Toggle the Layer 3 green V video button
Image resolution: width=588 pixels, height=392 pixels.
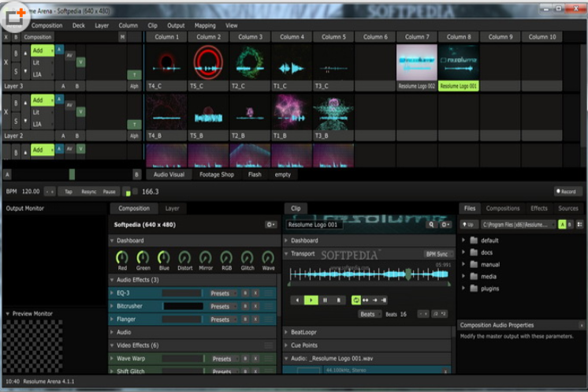(x=80, y=62)
